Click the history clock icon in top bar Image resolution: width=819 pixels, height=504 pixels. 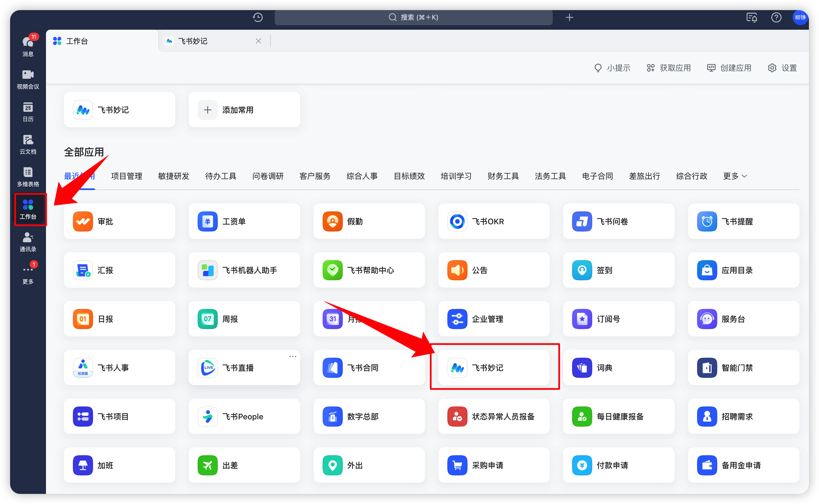258,17
